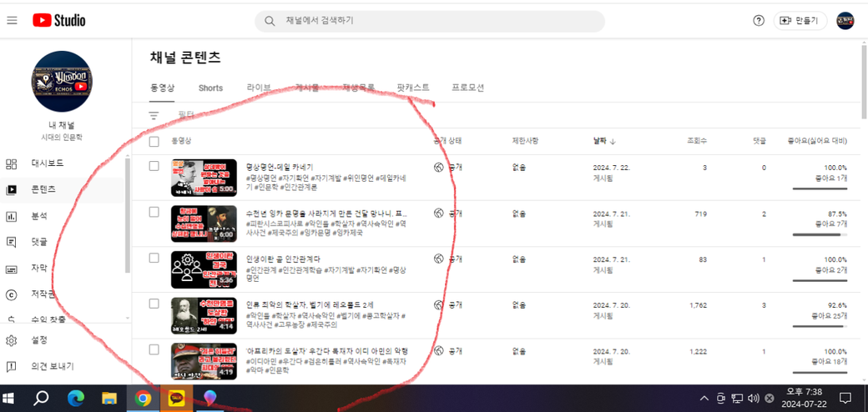
Task: Open Subtitles (자막) in sidebar
Action: point(38,269)
